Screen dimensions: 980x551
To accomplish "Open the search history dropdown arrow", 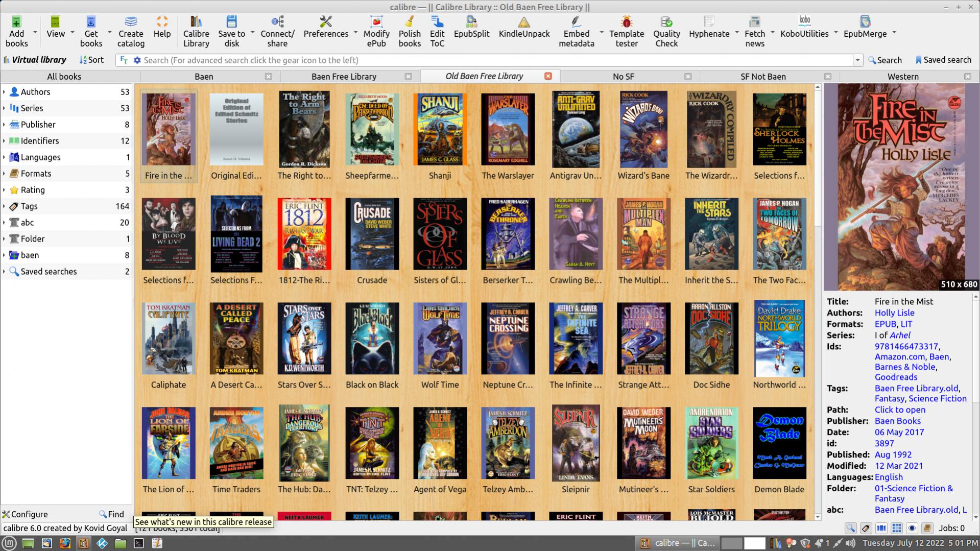I will [x=857, y=60].
